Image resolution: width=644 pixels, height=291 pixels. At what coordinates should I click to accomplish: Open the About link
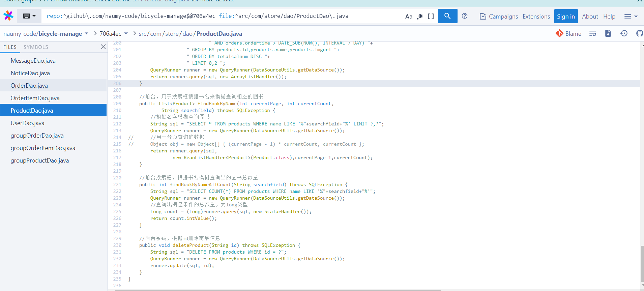point(590,16)
